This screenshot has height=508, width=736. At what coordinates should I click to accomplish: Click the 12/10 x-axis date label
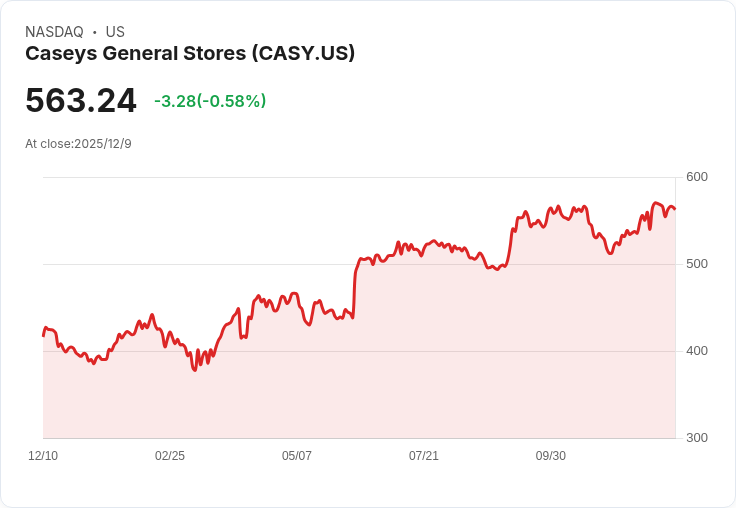pyautogui.click(x=43, y=456)
